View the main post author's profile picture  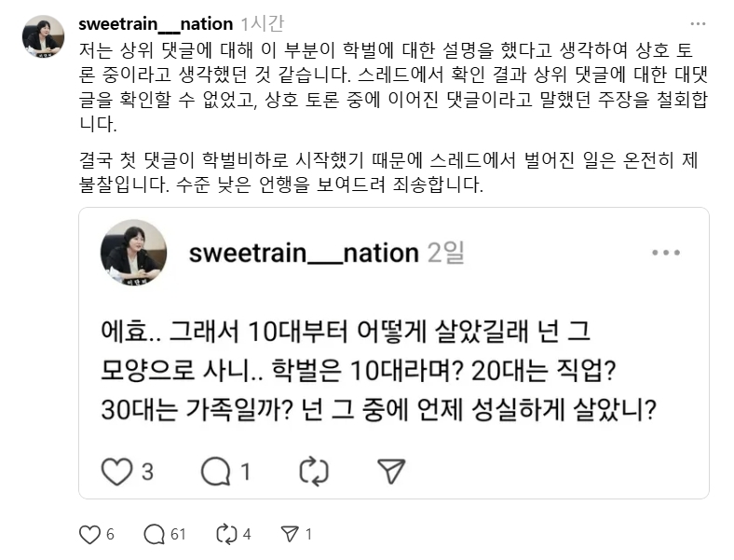(x=43, y=36)
